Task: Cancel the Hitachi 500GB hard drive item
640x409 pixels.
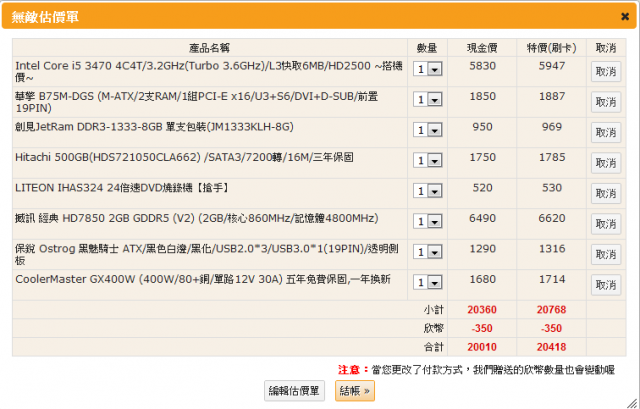Action: 606,163
